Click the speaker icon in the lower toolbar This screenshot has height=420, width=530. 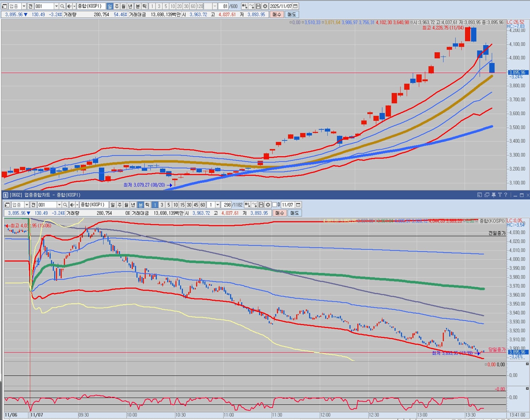(72, 205)
